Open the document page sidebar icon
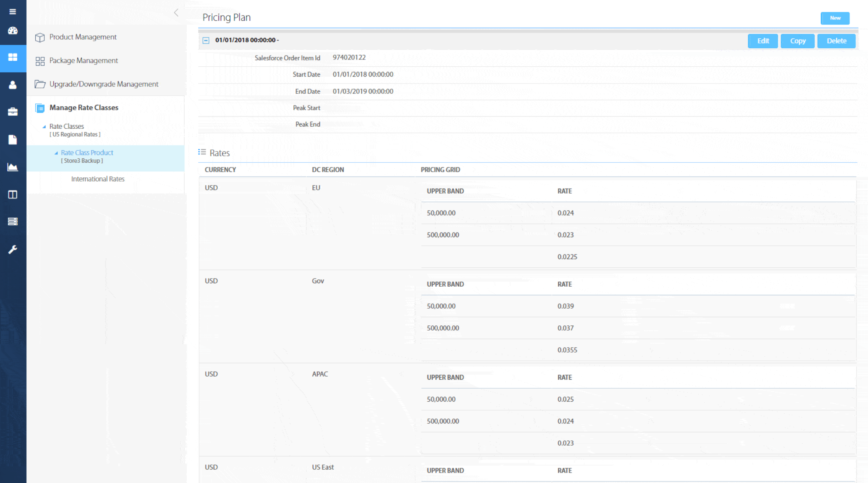 12,139
